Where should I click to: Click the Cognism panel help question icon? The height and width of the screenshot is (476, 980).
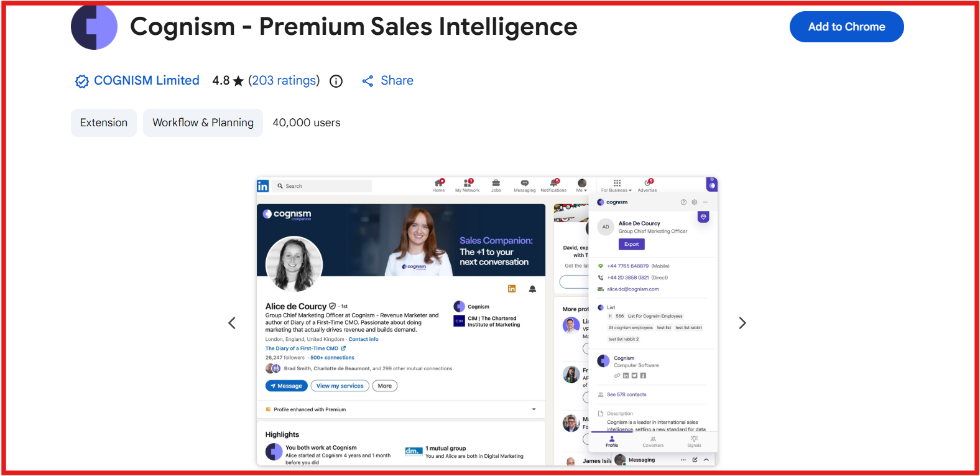[x=683, y=202]
